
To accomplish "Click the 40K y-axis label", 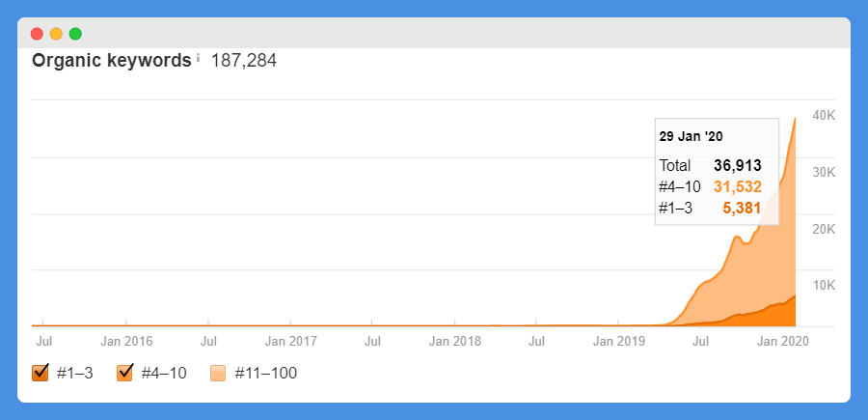I will (824, 115).
